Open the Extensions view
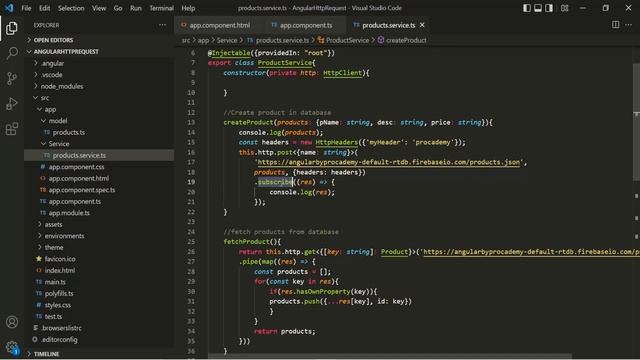 tap(12, 129)
